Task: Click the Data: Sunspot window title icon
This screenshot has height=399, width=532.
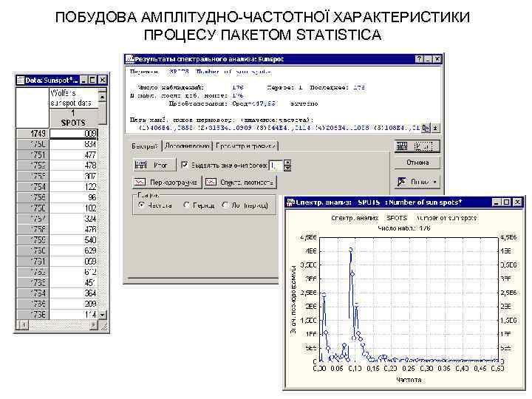Action: click(21, 80)
